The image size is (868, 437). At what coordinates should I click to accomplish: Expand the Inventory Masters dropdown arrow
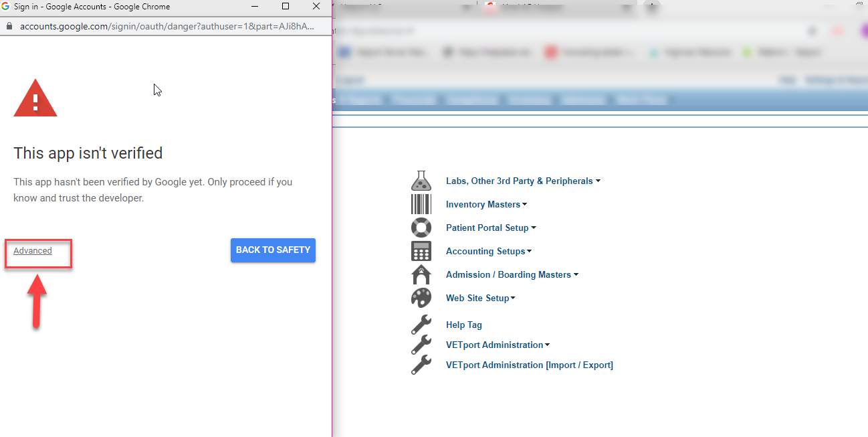coord(525,204)
